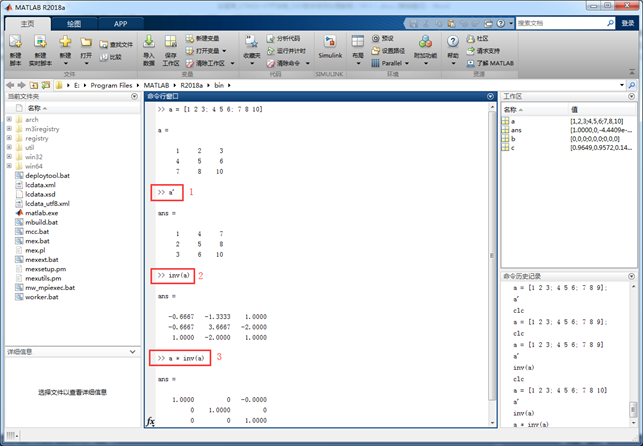The image size is (643, 446).
Task: Switch to the Home (主页) tab
Action: coord(27,24)
